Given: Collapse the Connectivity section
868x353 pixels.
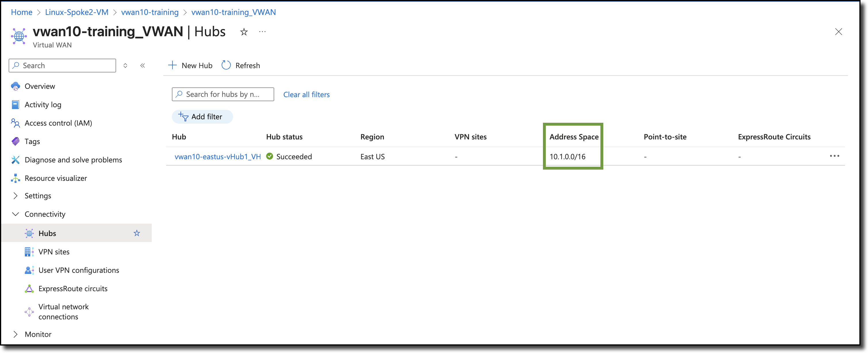Looking at the screenshot, I should [x=16, y=214].
